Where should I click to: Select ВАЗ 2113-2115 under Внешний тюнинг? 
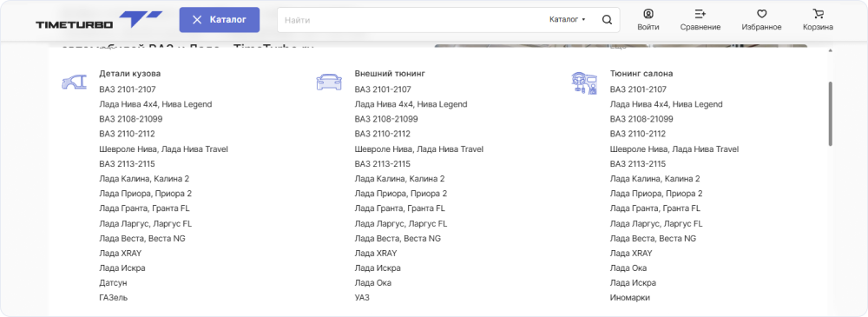(x=383, y=164)
